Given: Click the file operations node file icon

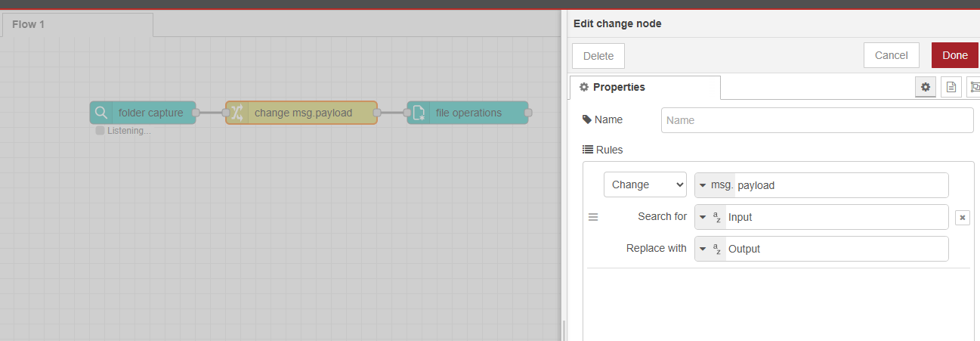Looking at the screenshot, I should pos(419,113).
